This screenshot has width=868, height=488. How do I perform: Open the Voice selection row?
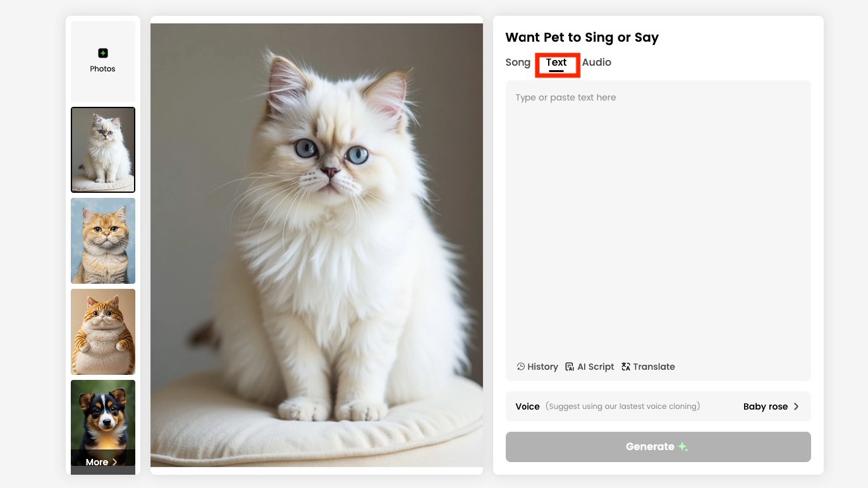pyautogui.click(x=657, y=406)
